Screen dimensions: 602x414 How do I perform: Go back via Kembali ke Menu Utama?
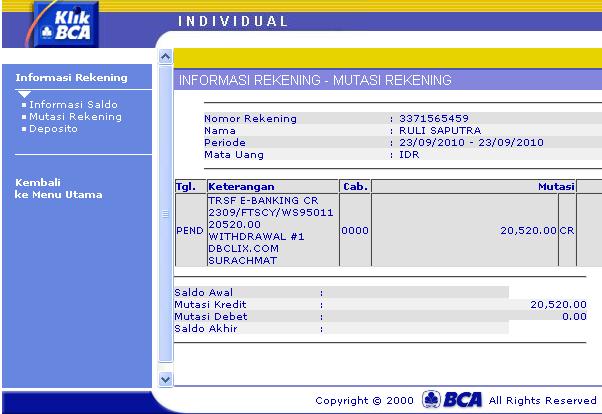(x=58, y=188)
